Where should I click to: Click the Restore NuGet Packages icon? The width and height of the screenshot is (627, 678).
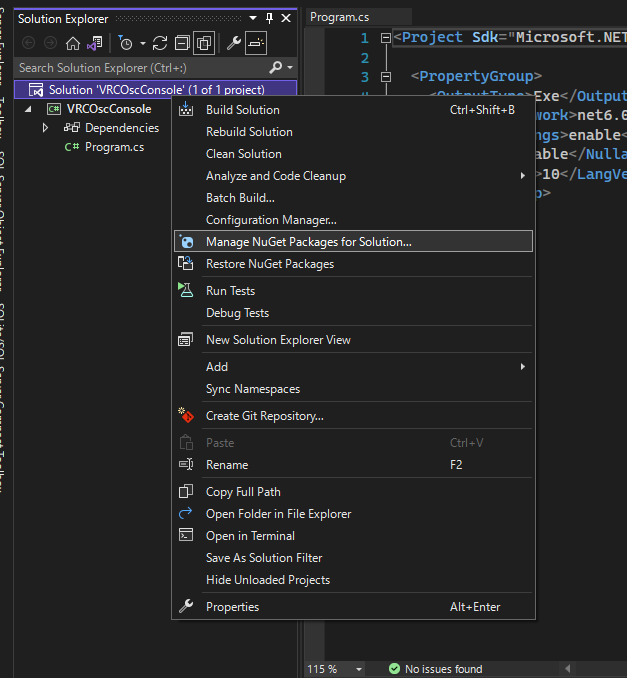click(186, 263)
